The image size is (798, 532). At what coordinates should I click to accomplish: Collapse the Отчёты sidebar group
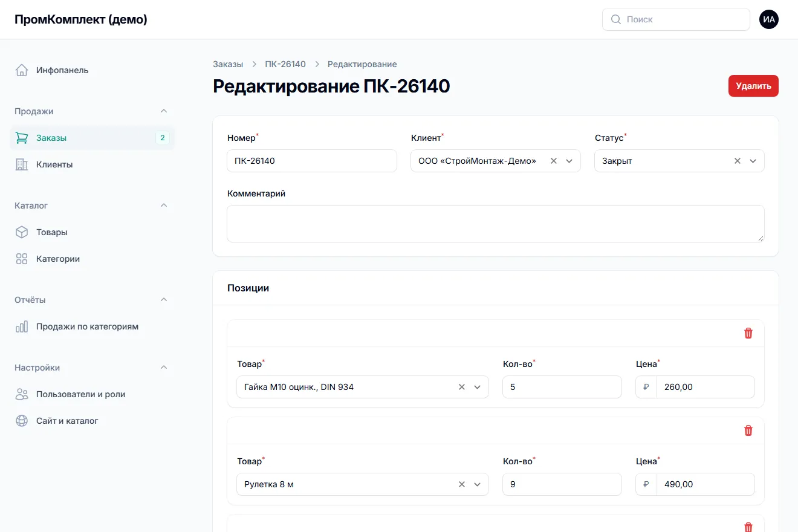point(163,300)
